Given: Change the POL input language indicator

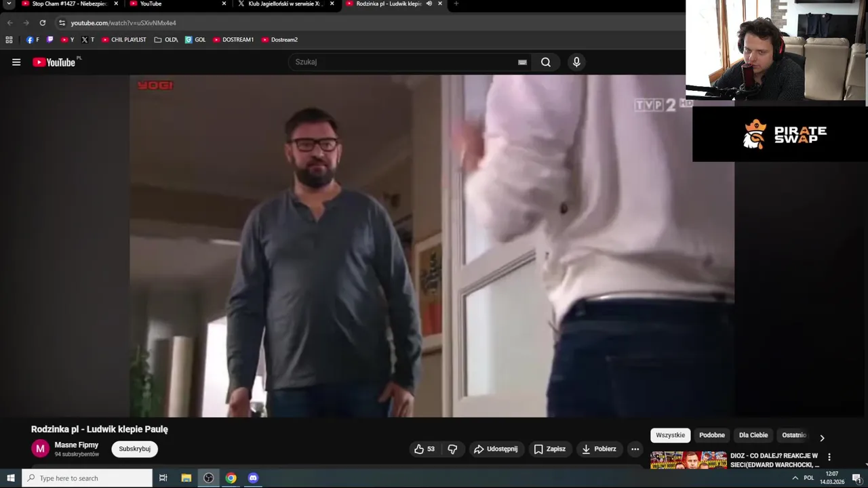Looking at the screenshot, I should pyautogui.click(x=808, y=478).
